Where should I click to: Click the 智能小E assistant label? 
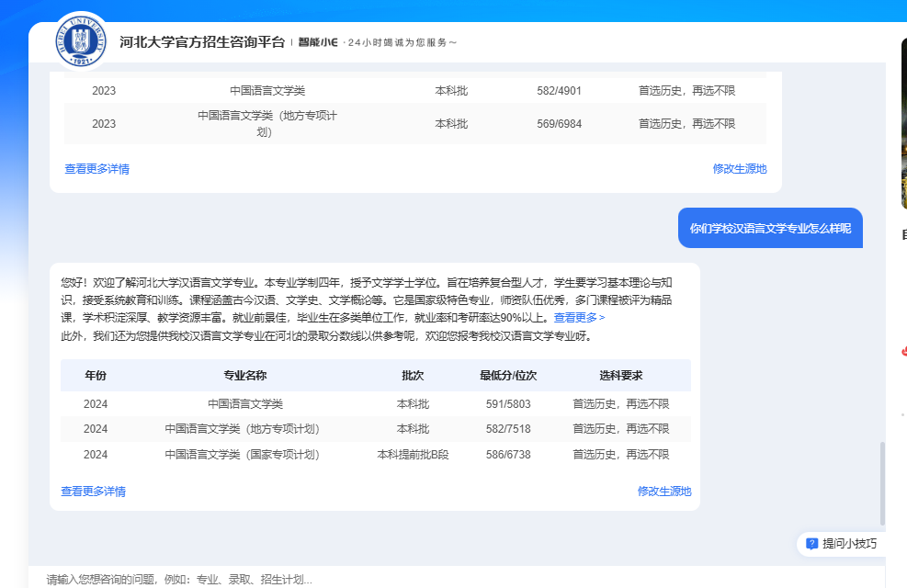(x=318, y=42)
